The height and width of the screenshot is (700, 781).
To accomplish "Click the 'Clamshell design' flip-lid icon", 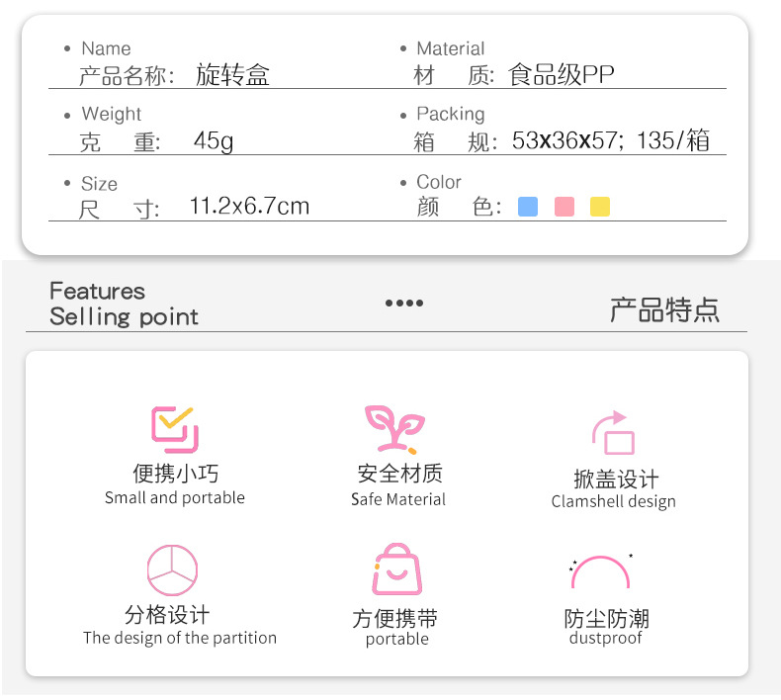I will 614,433.
